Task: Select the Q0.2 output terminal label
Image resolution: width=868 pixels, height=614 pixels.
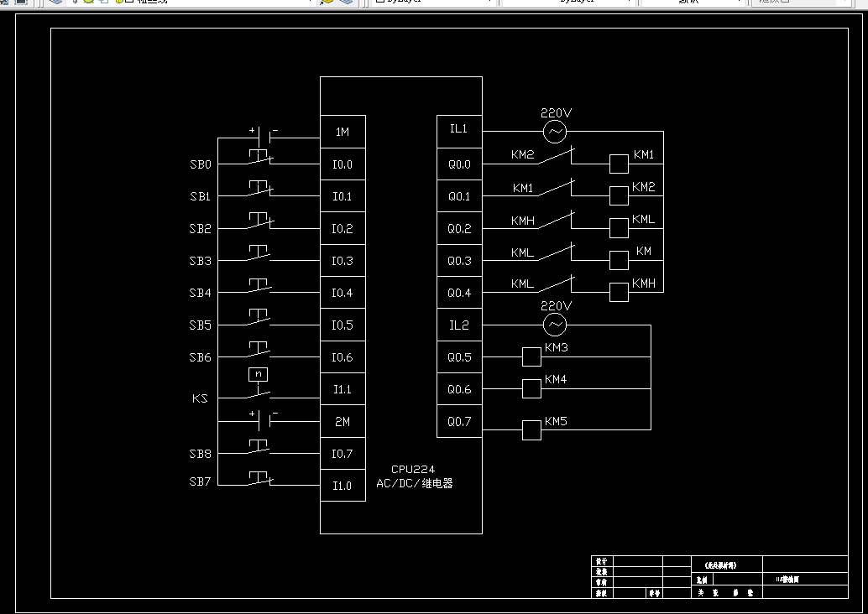Action: pos(459,228)
